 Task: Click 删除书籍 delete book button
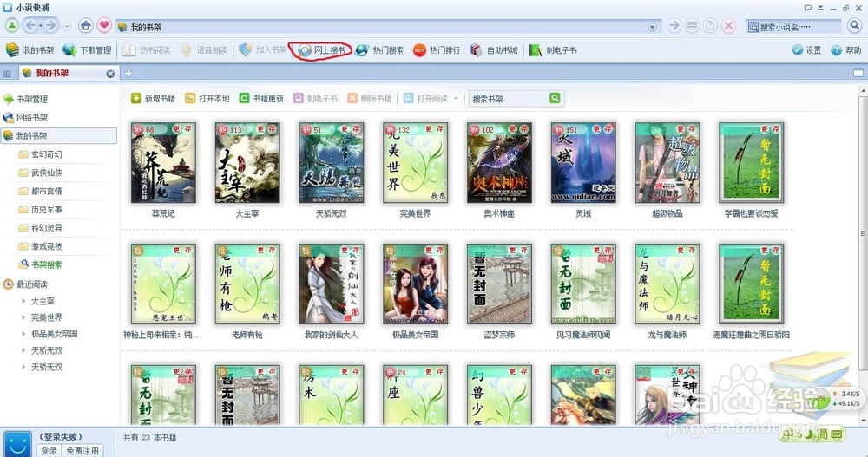[370, 99]
